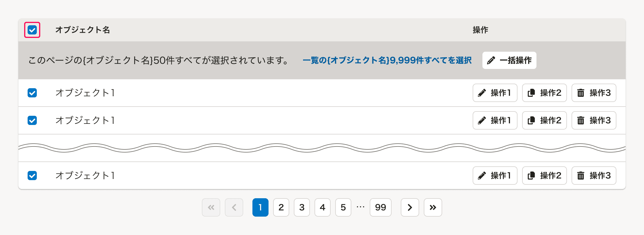The width and height of the screenshot is (644, 235).
Task: Click the duplicate icon 操作2 in the second row
Action: (532, 120)
